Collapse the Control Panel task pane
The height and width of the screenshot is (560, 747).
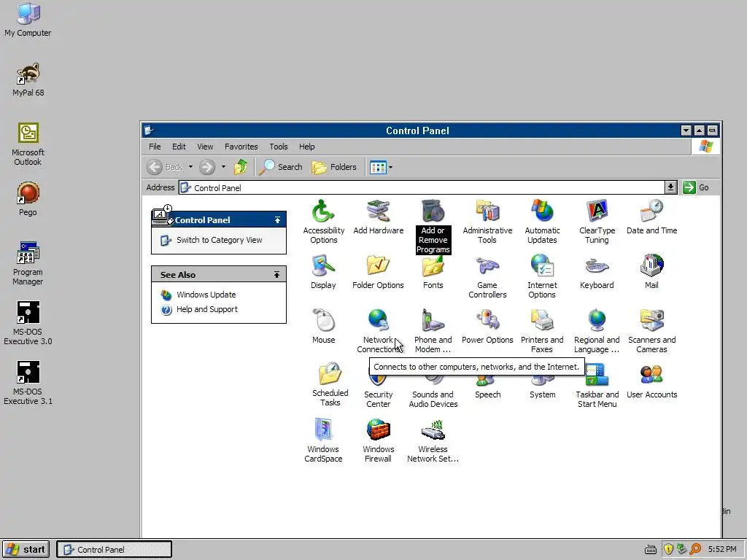[277, 220]
